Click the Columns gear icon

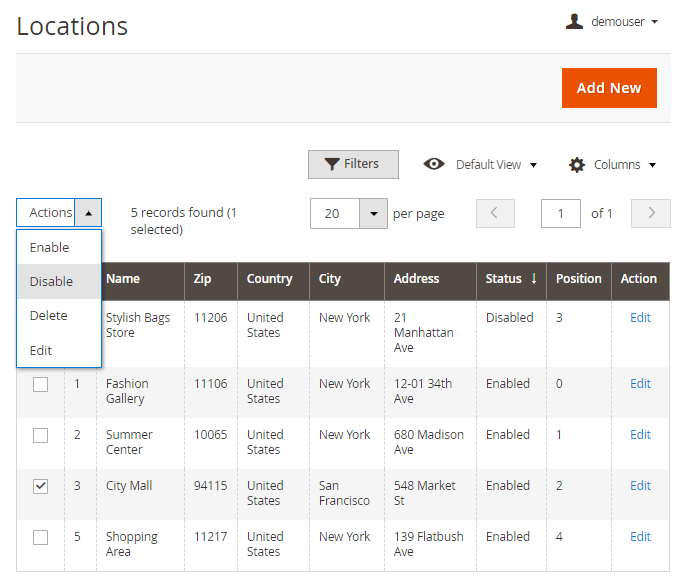pyautogui.click(x=577, y=165)
